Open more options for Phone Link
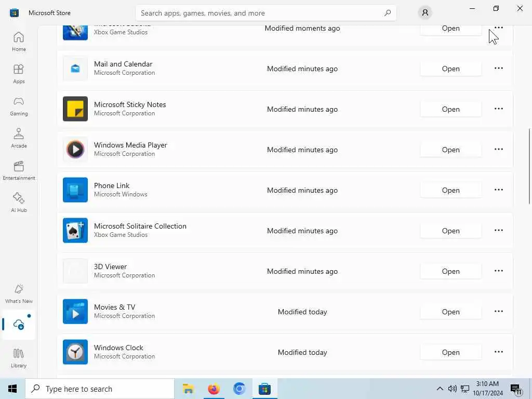Image resolution: width=532 pixels, height=399 pixels. 498,190
